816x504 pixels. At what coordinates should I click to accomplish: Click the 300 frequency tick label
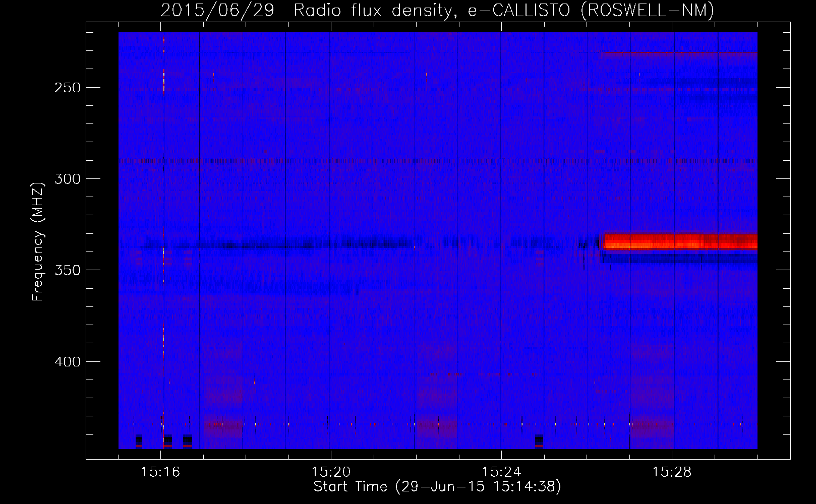pyautogui.click(x=67, y=179)
